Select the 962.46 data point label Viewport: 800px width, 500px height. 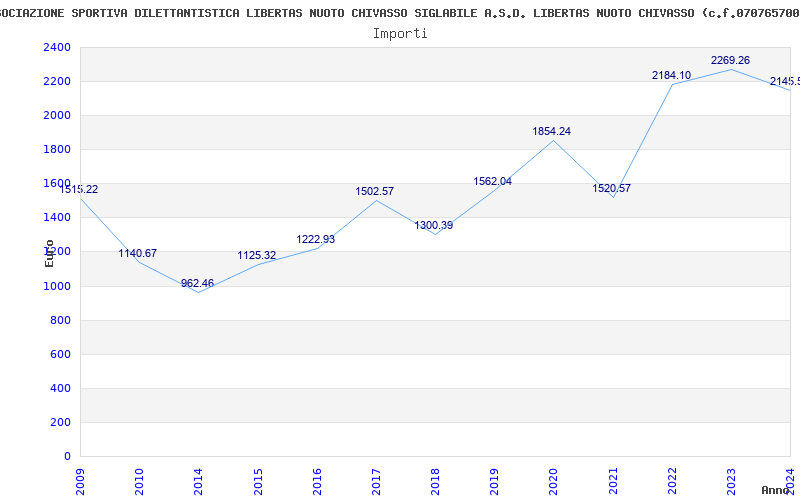coord(197,283)
